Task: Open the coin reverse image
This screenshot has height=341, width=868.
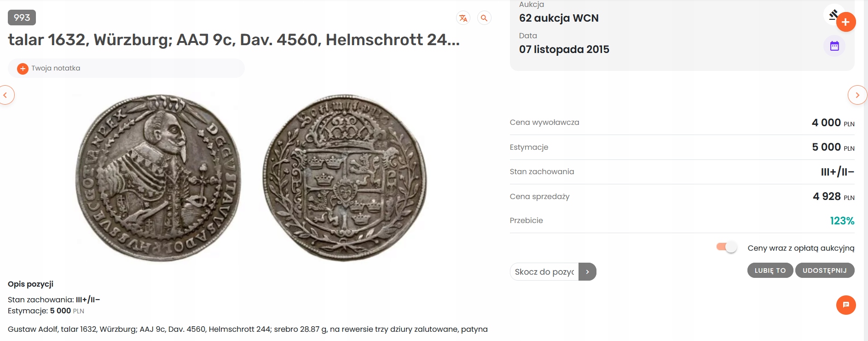Action: (x=345, y=178)
